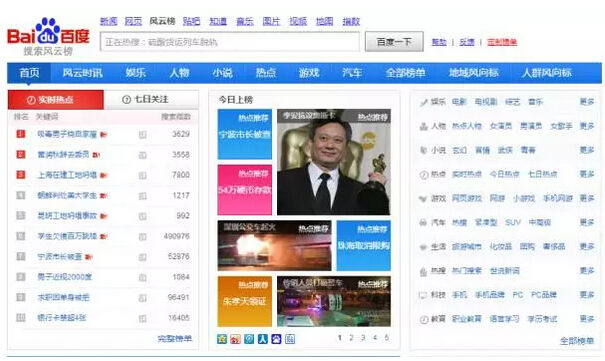Open trend chart icon for index 3629 row
605x361 pixels.
point(142,135)
